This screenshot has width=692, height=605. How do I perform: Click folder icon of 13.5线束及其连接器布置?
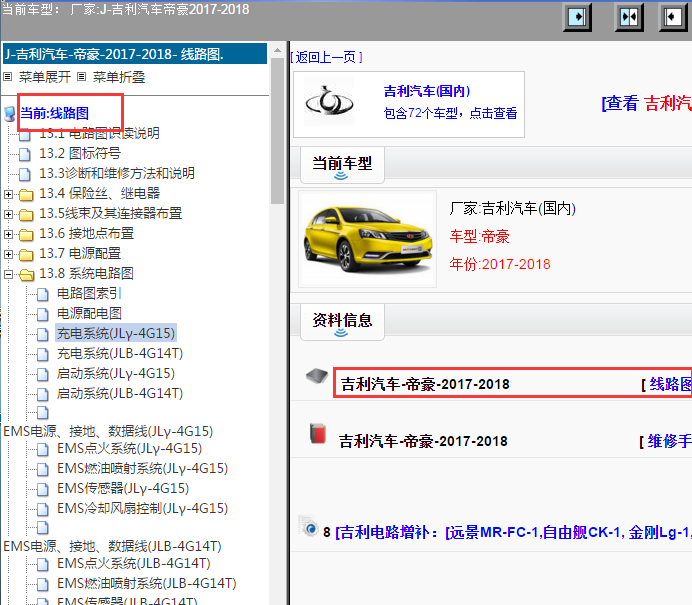[26, 214]
